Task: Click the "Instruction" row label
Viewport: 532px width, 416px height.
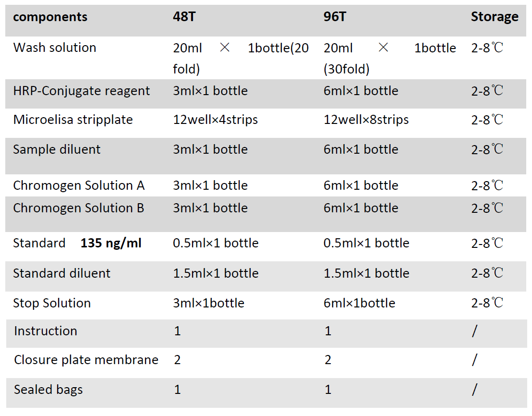Action: [x=46, y=331]
